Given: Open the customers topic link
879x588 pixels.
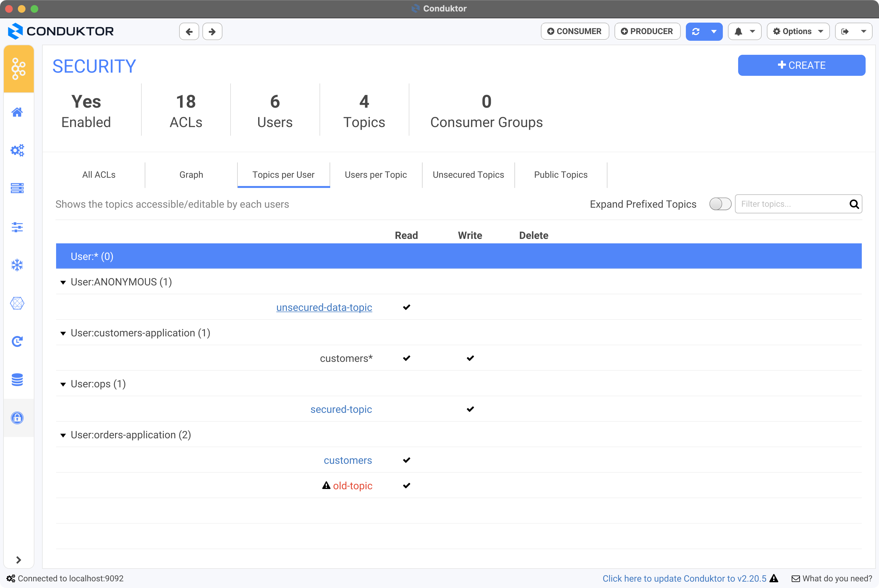Looking at the screenshot, I should click(348, 460).
